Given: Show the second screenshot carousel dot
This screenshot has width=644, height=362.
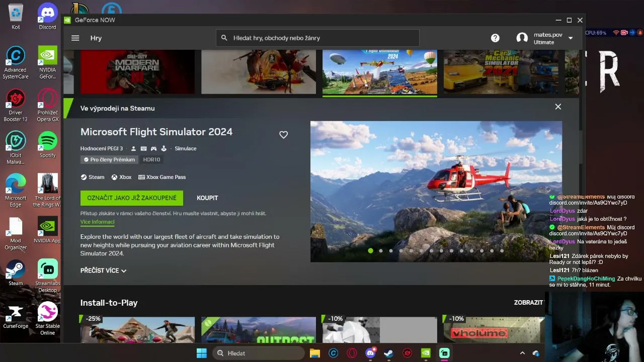Looking at the screenshot, I should coord(381,250).
